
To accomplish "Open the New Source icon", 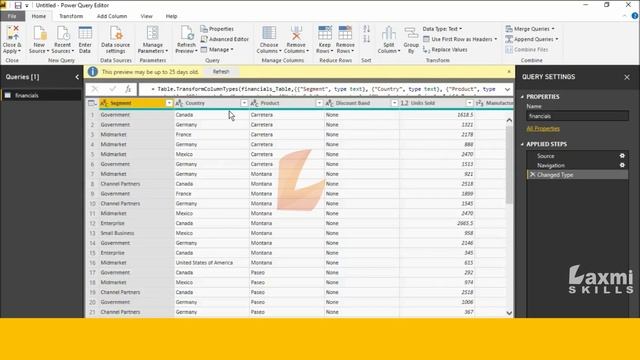I will pyautogui.click(x=40, y=33).
